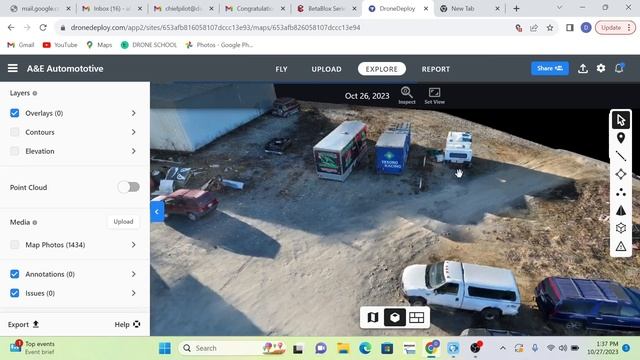
Task: Expand the Map Photos row chevron
Action: pyautogui.click(x=133, y=245)
